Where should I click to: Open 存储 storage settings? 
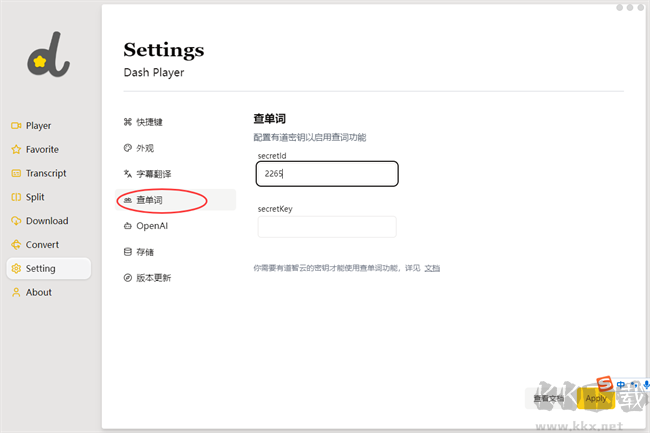click(x=175, y=252)
